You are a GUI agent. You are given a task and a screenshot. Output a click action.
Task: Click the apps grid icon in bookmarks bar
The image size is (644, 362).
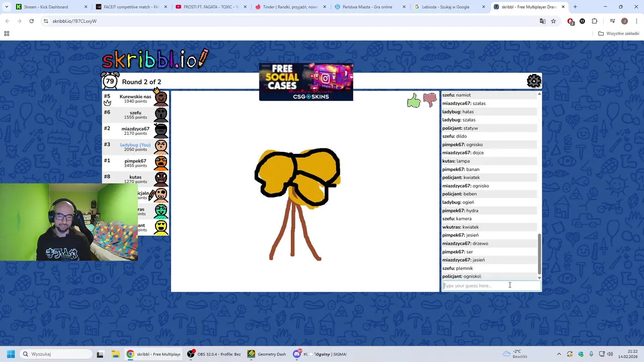[x=7, y=34]
